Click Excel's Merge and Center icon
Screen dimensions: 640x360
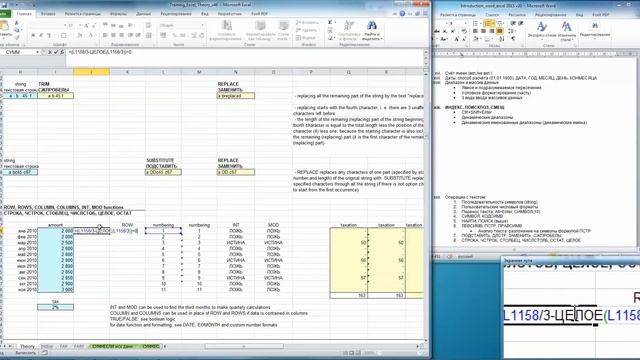148,36
